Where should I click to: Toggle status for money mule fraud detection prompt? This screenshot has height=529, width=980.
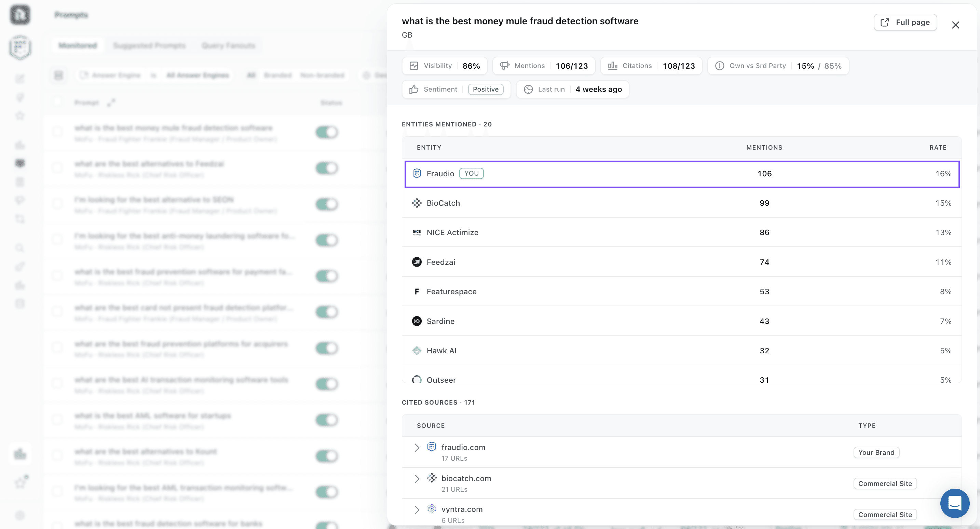coord(327,132)
